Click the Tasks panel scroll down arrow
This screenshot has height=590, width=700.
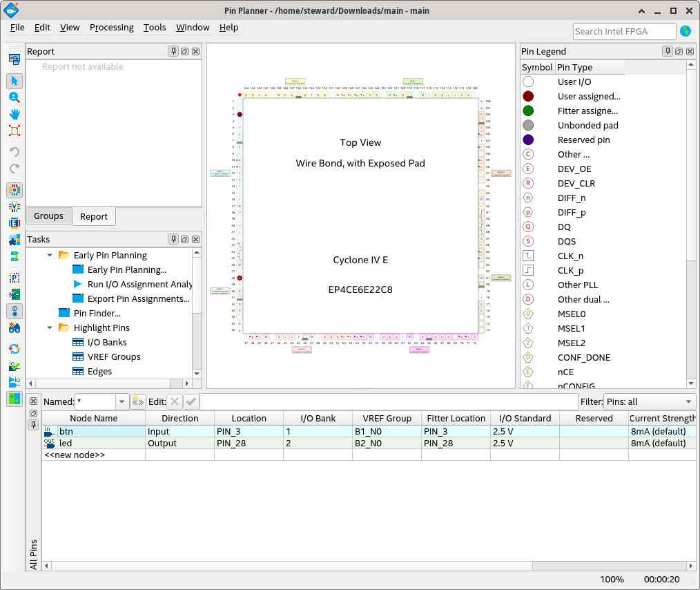[x=197, y=373]
